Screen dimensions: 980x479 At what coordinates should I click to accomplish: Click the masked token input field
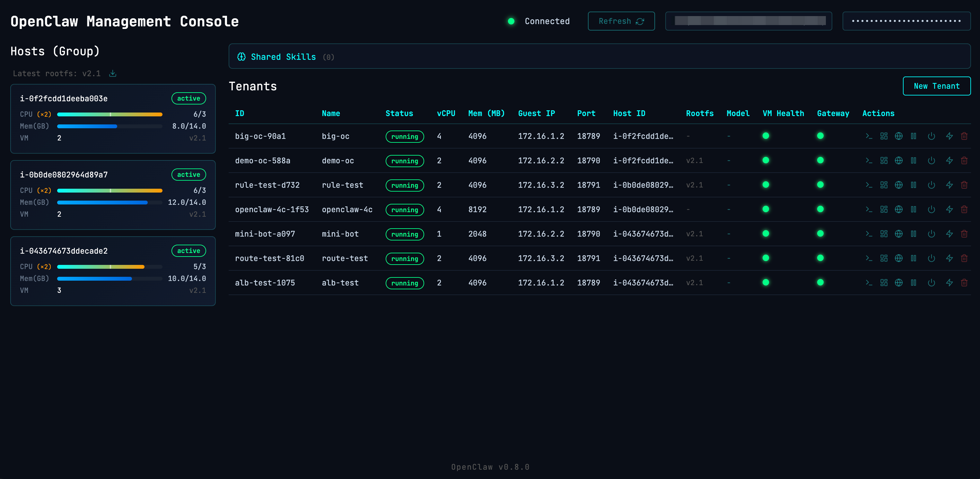click(906, 21)
